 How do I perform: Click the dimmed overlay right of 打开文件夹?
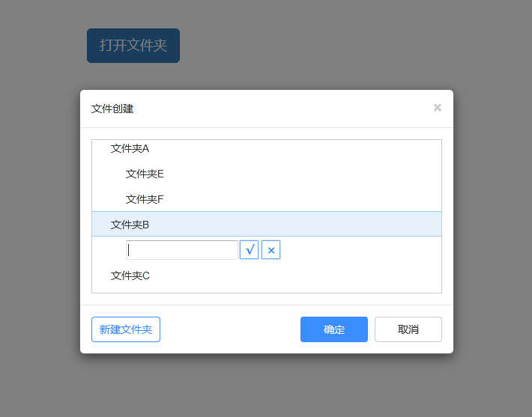tap(337, 46)
